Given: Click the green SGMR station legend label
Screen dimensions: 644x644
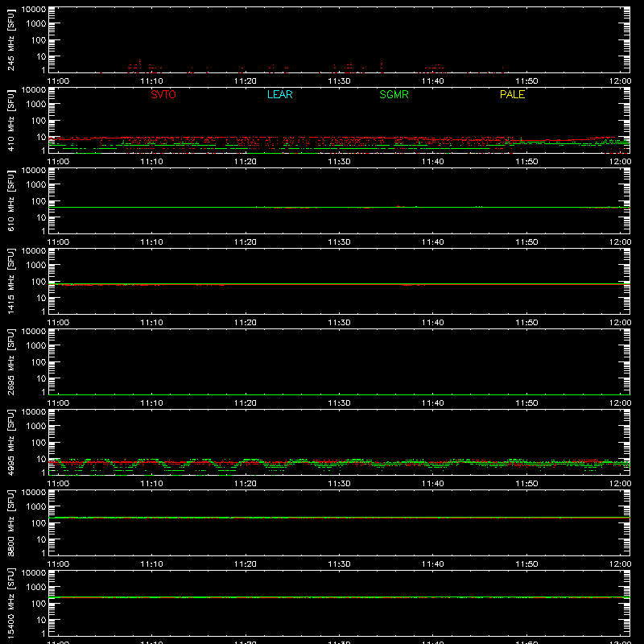Looking at the screenshot, I should (394, 94).
